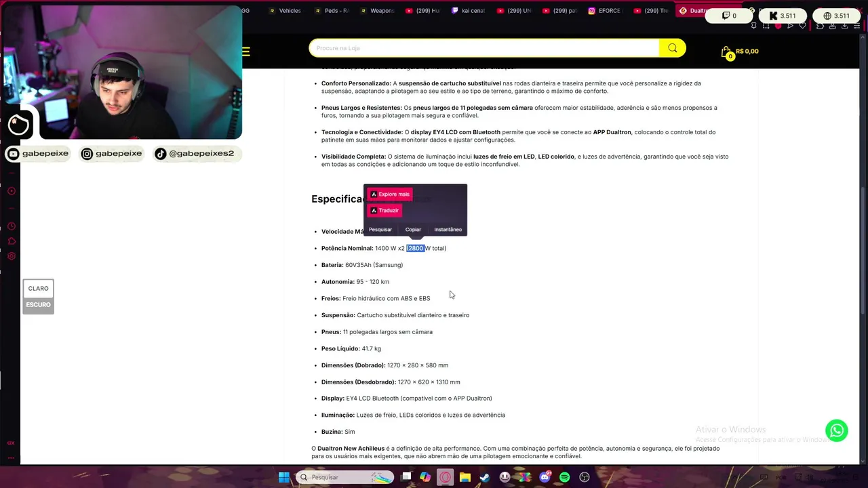The image size is (868, 488).
Task: Click the Freios: Freio hidráulico line
Action: 376,299
